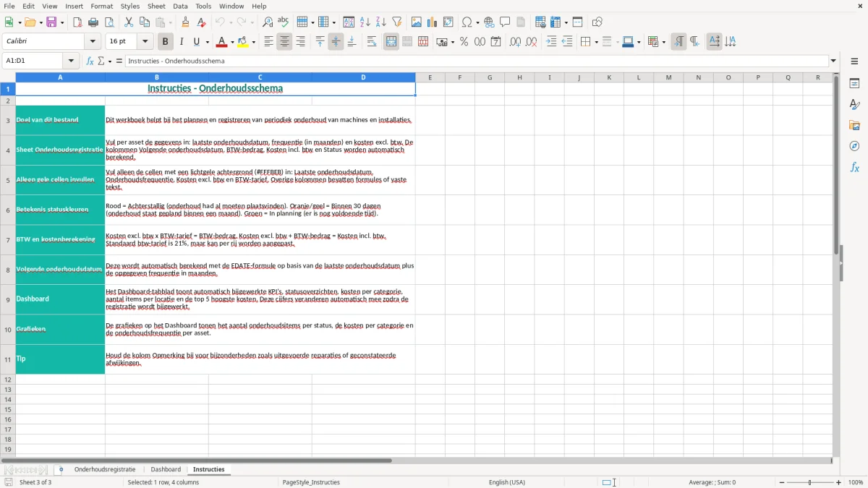Toggle Center Horizontally alignment
868x488 pixels.
coord(284,42)
